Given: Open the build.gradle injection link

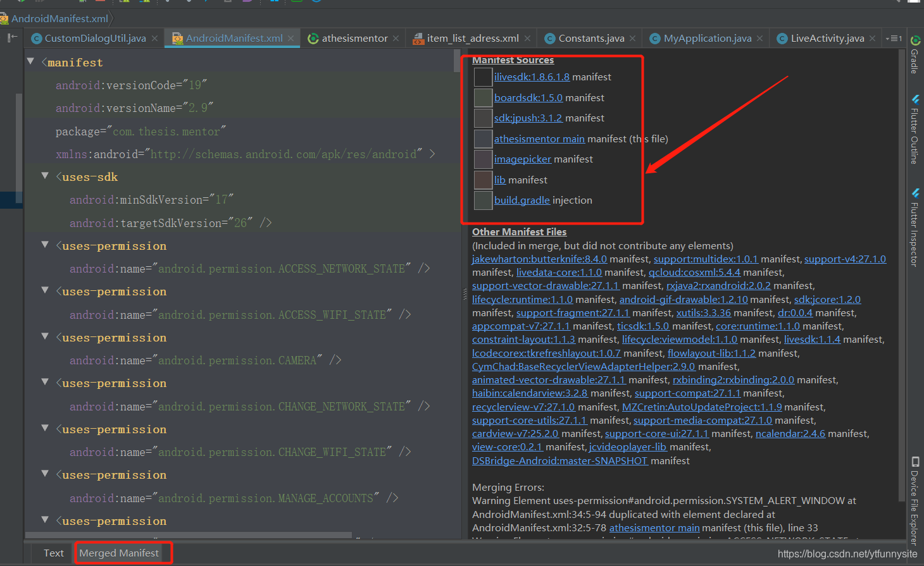Looking at the screenshot, I should pyautogui.click(x=522, y=200).
